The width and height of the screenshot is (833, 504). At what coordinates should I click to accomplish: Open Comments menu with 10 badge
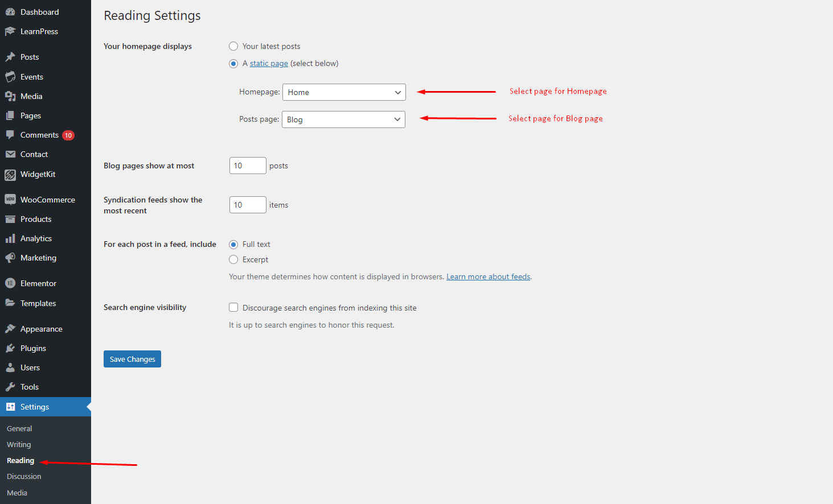coord(39,135)
